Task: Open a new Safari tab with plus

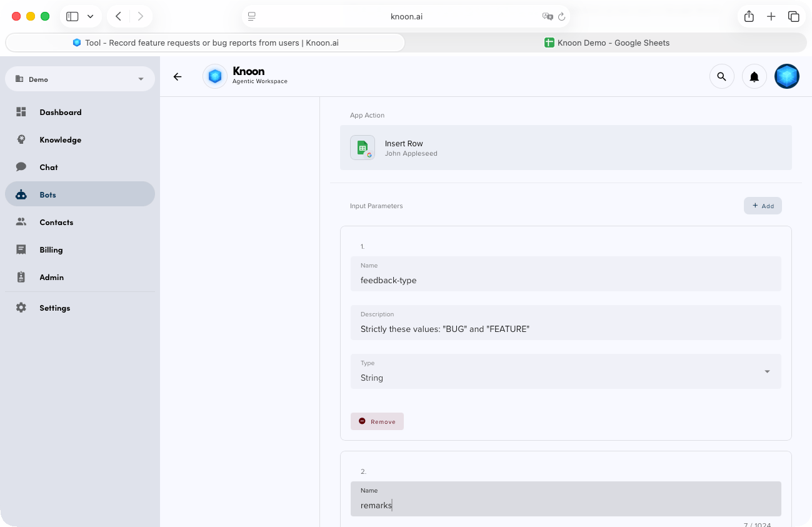Action: click(771, 17)
